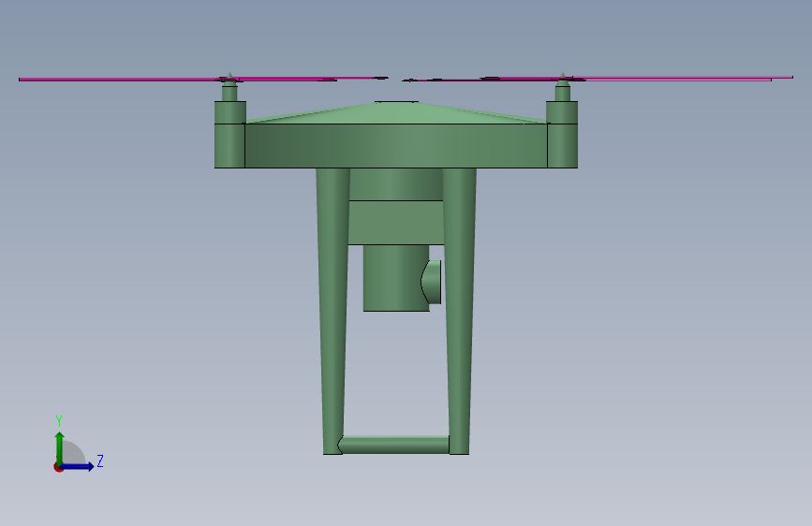
Task: Select the right motor housing cylinder
Action: [x=562, y=135]
